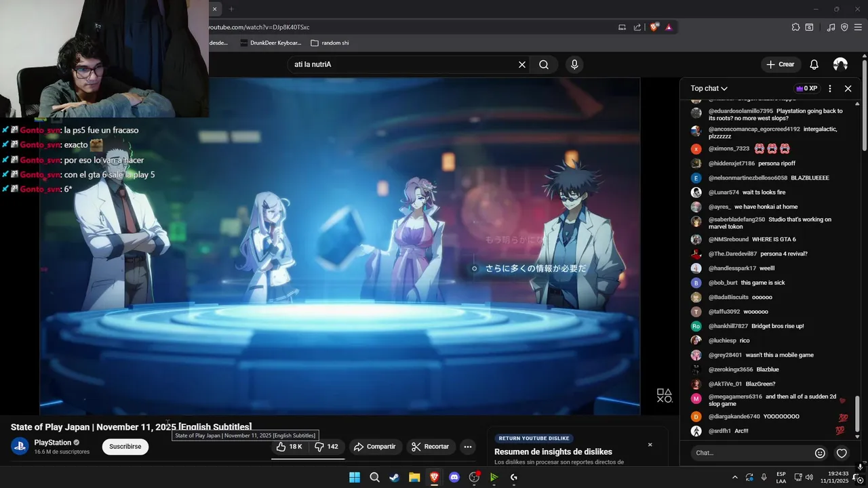
Task: Open Logitech G Hub taskbar icon
Action: (514, 477)
